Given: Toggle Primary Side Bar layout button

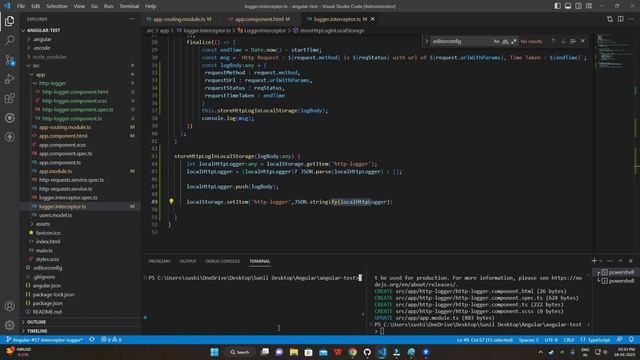Looking at the screenshot, I should [x=558, y=6].
